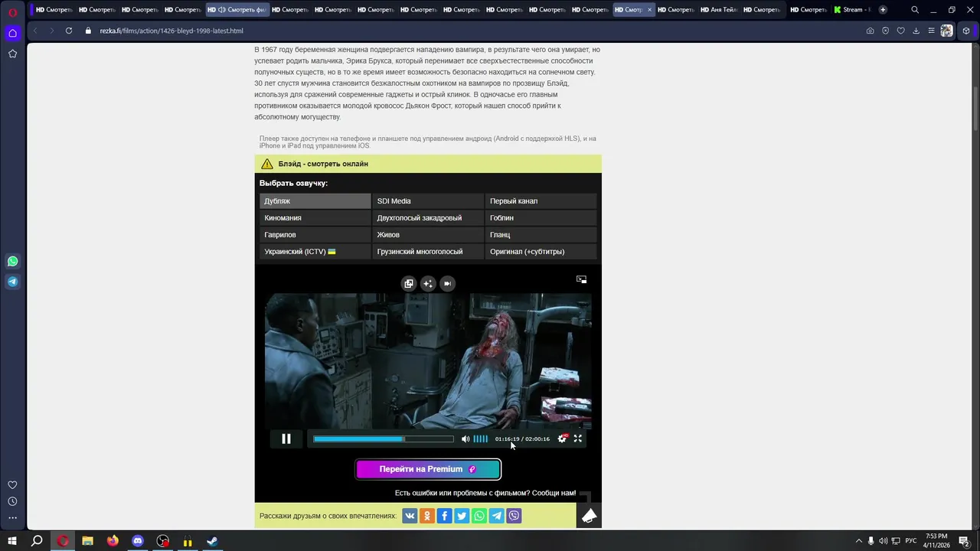Open the Opera main menu logo
This screenshot has height=551, width=980.
[12, 12]
